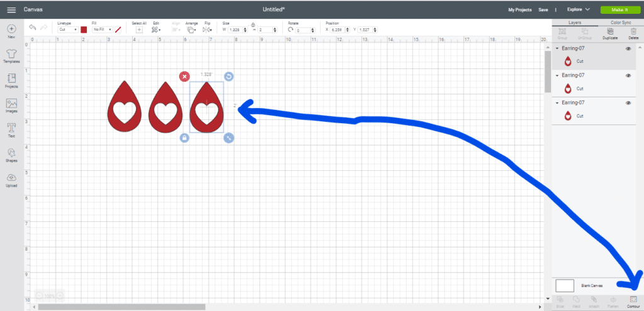Click the green Make It button
644x311 pixels.
(x=618, y=10)
